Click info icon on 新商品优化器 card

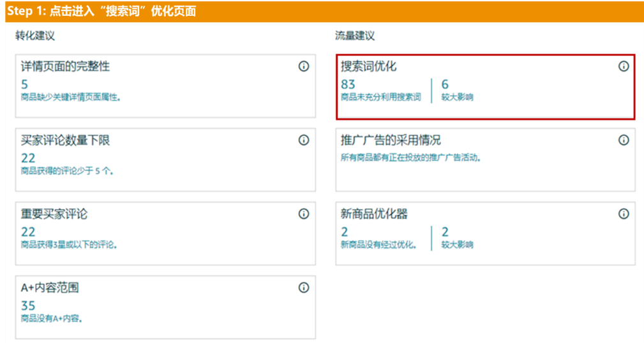pos(624,214)
